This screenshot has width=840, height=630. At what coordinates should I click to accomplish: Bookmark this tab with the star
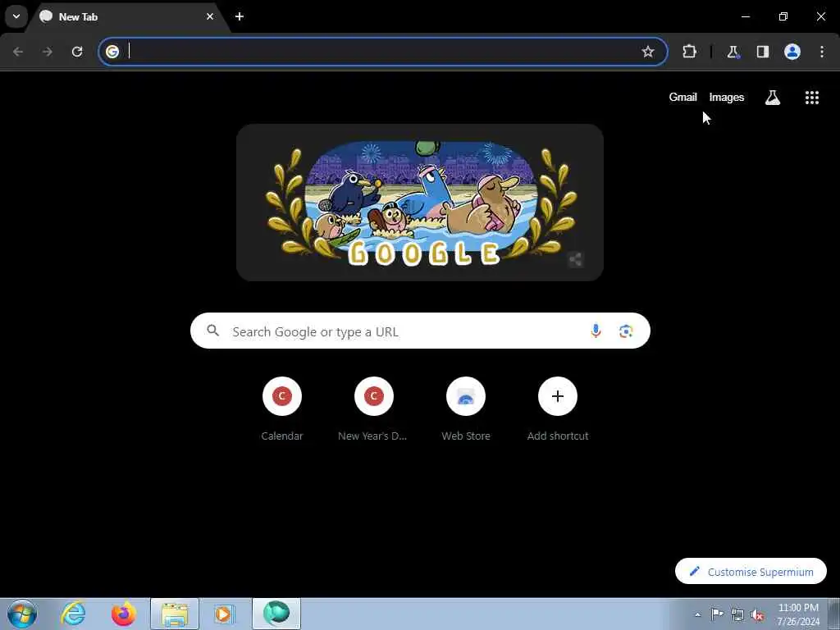click(x=648, y=52)
